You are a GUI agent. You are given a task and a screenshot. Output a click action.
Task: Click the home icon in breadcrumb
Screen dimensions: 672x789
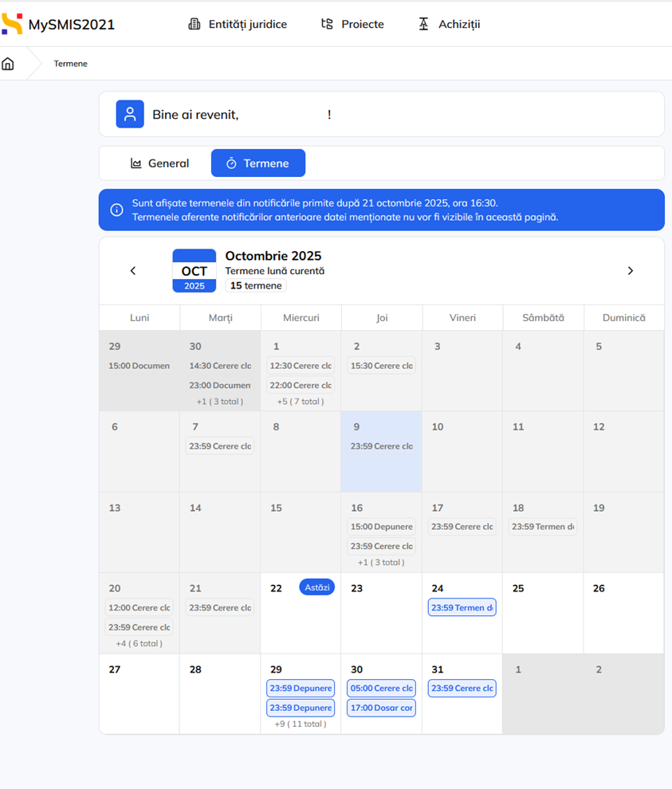coord(8,64)
